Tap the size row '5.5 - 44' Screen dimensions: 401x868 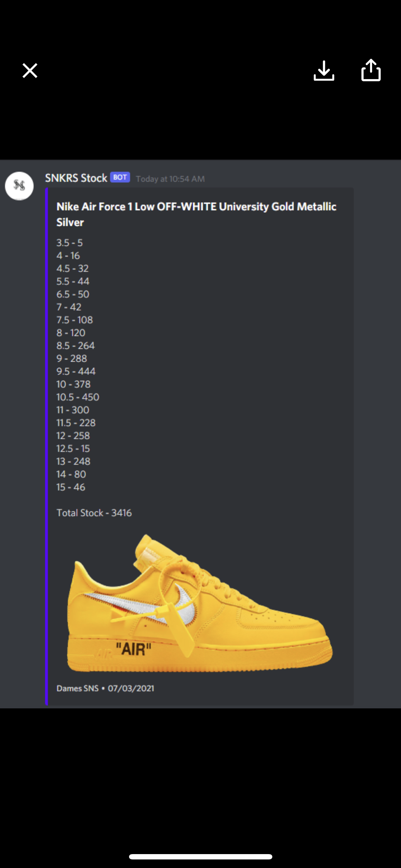click(x=73, y=281)
